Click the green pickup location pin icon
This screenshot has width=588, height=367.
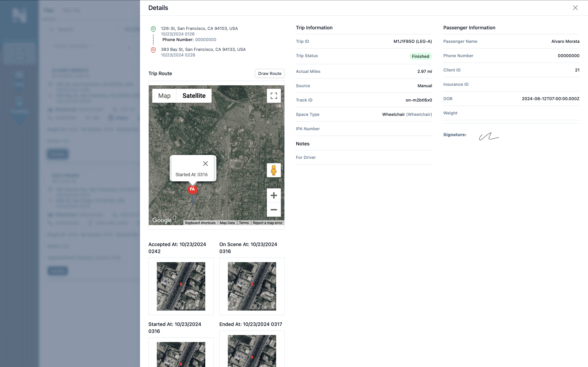(x=153, y=29)
